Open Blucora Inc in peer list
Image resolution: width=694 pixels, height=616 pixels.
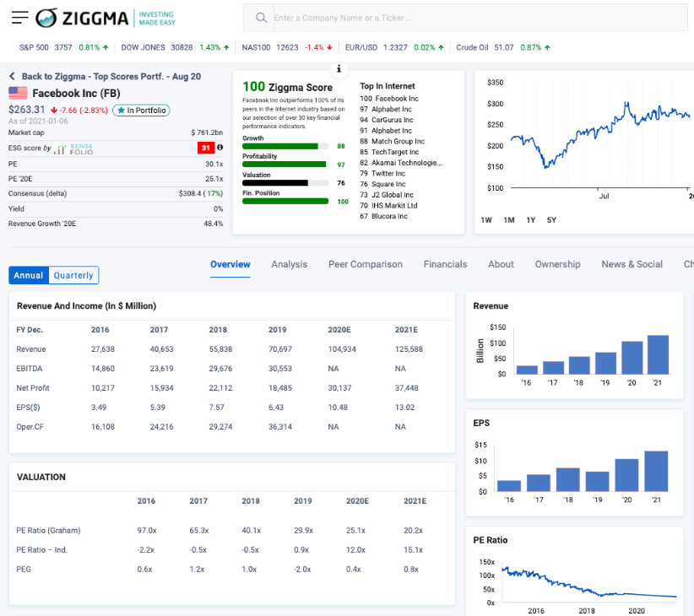pyautogui.click(x=384, y=216)
